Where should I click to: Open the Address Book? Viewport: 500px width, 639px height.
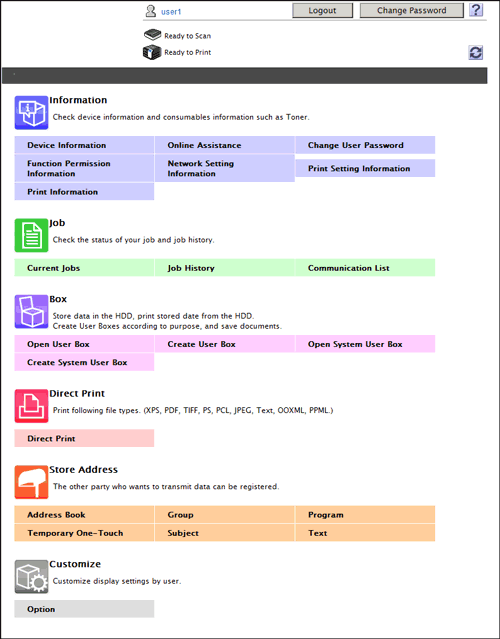click(x=84, y=515)
